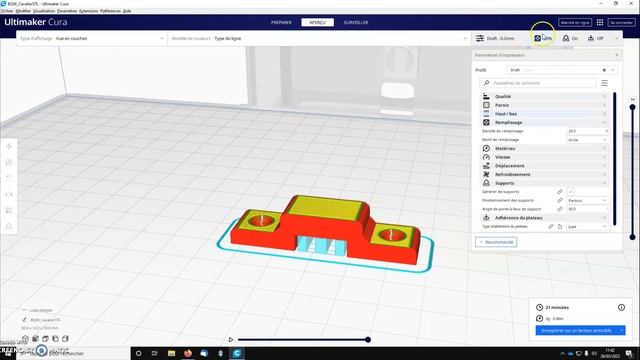Click the Vitesse speedometer icon

[486, 157]
